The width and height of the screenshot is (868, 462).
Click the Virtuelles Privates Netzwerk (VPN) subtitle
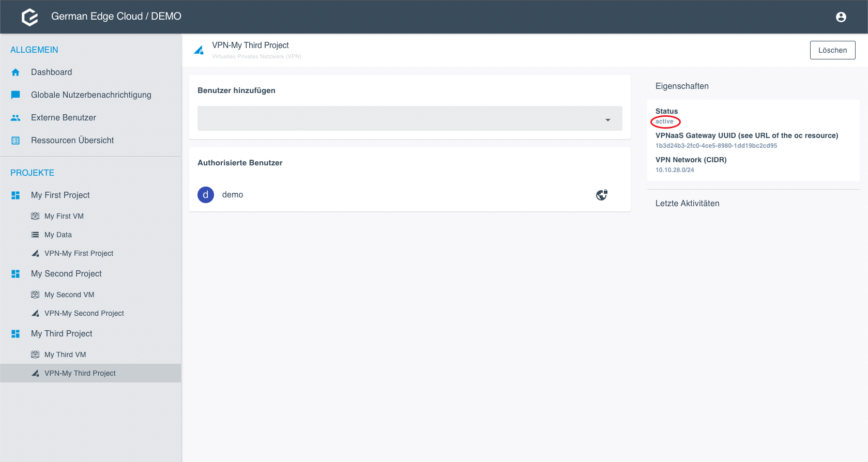pos(256,56)
